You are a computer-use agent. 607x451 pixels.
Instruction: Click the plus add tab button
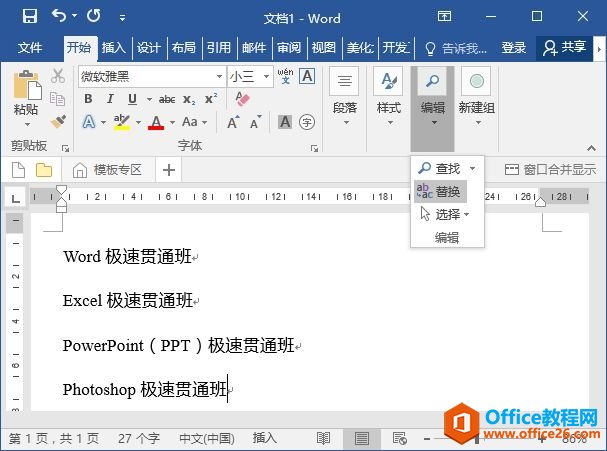169,170
